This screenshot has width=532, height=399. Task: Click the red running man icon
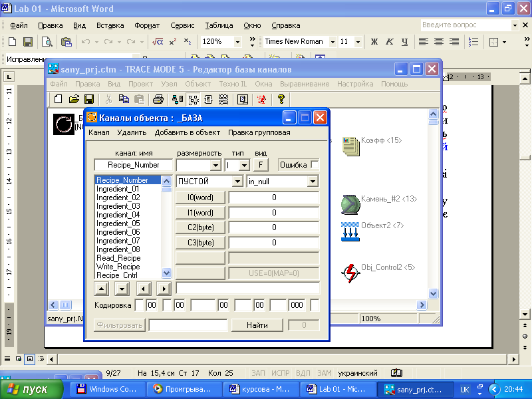pyautogui.click(x=262, y=99)
